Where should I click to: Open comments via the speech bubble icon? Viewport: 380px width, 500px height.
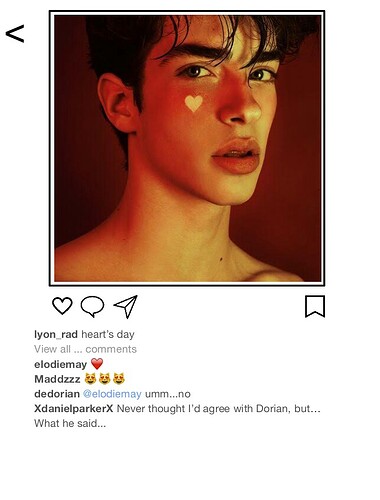pyautogui.click(x=92, y=306)
